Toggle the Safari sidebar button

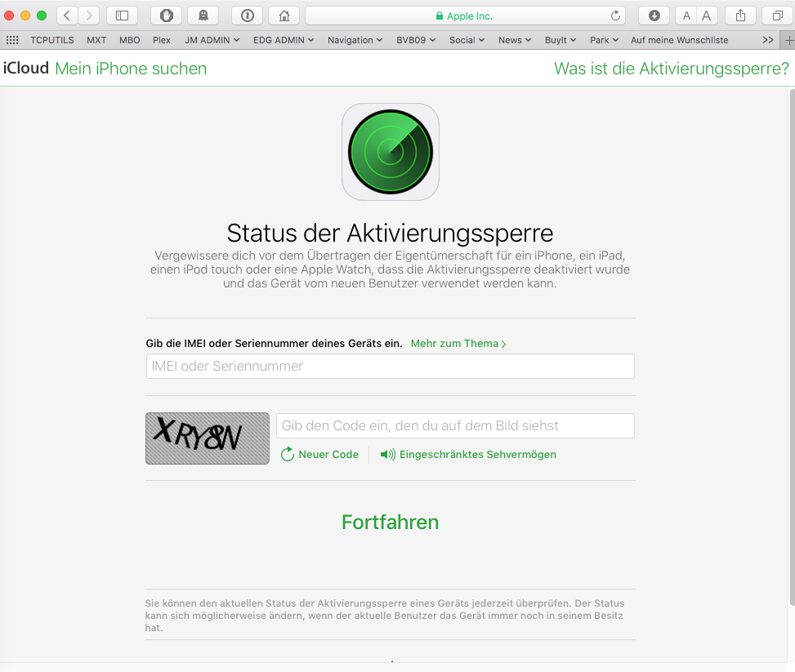(x=123, y=16)
